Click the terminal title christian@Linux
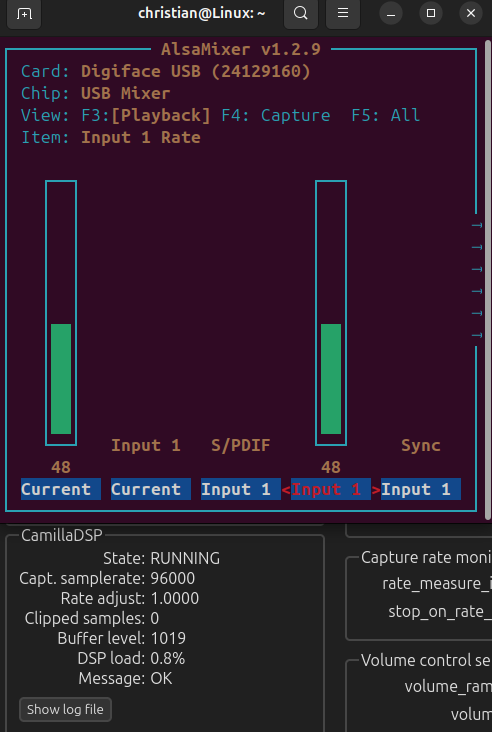492x732 pixels. click(x=202, y=13)
